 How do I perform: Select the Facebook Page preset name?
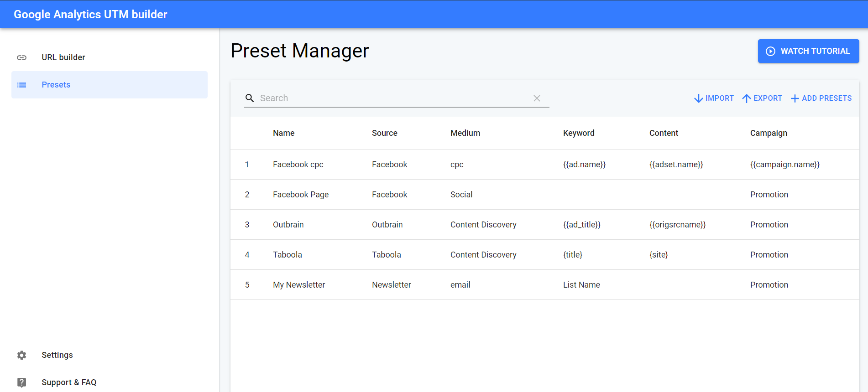[301, 195]
